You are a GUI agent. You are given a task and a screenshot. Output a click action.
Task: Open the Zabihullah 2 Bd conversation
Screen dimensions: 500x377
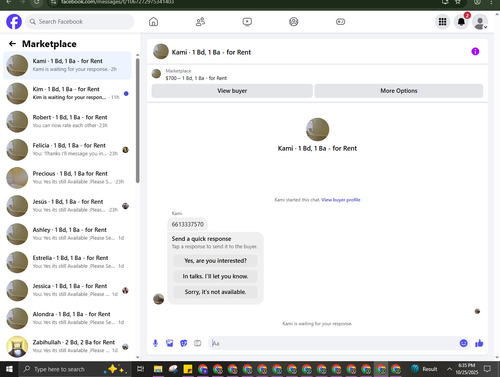67,346
